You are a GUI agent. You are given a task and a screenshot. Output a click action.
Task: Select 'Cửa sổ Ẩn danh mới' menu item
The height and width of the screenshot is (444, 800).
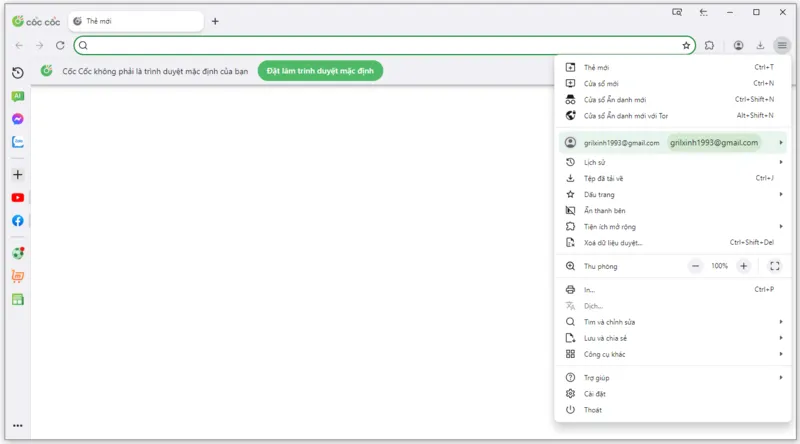tap(672, 100)
